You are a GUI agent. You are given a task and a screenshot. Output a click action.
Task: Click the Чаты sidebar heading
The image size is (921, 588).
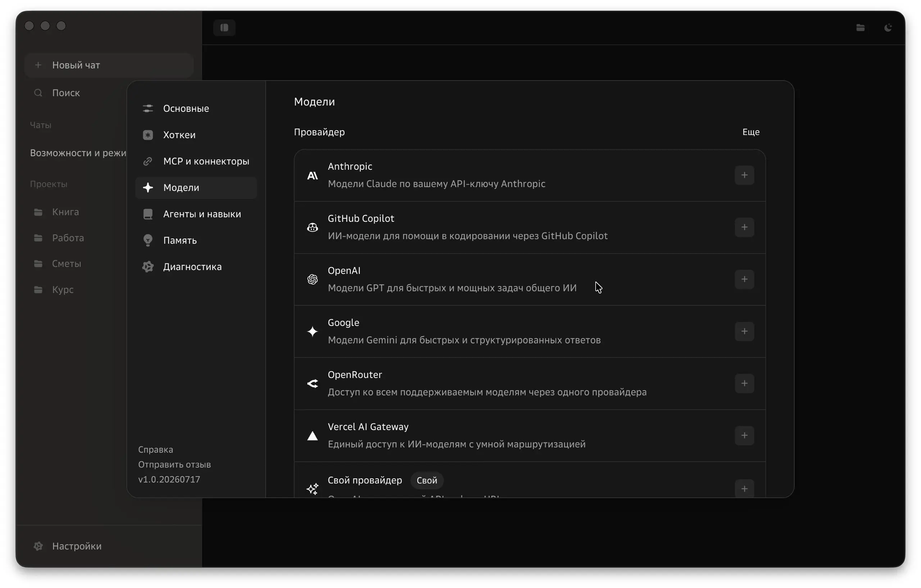[x=41, y=125]
